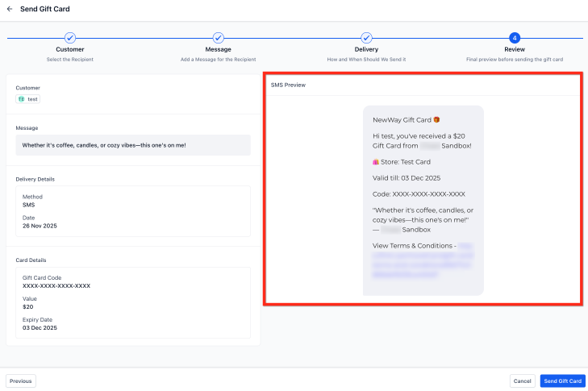Click the XXXX-XXXX-XXXX-XXXX code under Card Details
Screen dimensions: 588x391
pyautogui.click(x=56, y=286)
